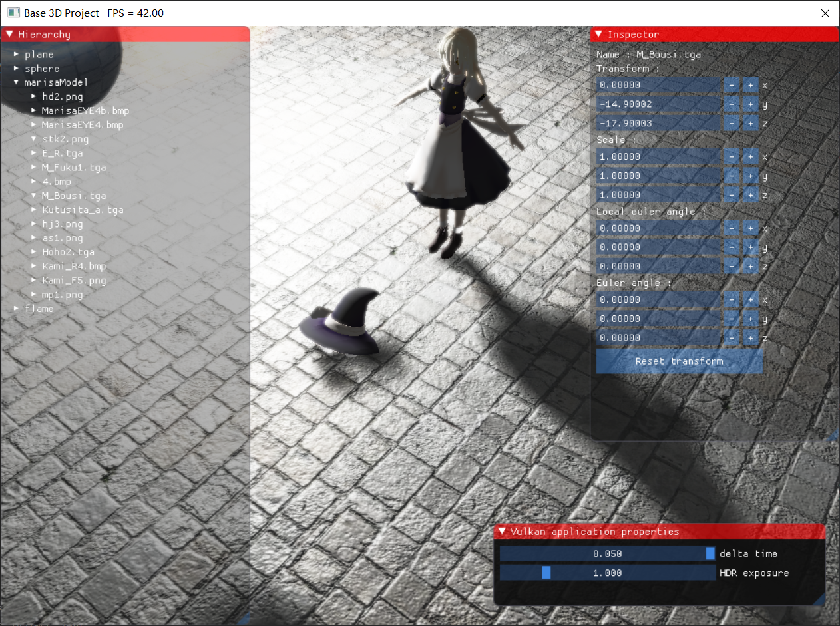Click the Hierarchy panel title bar
The width and height of the screenshot is (840, 626).
[x=125, y=34]
